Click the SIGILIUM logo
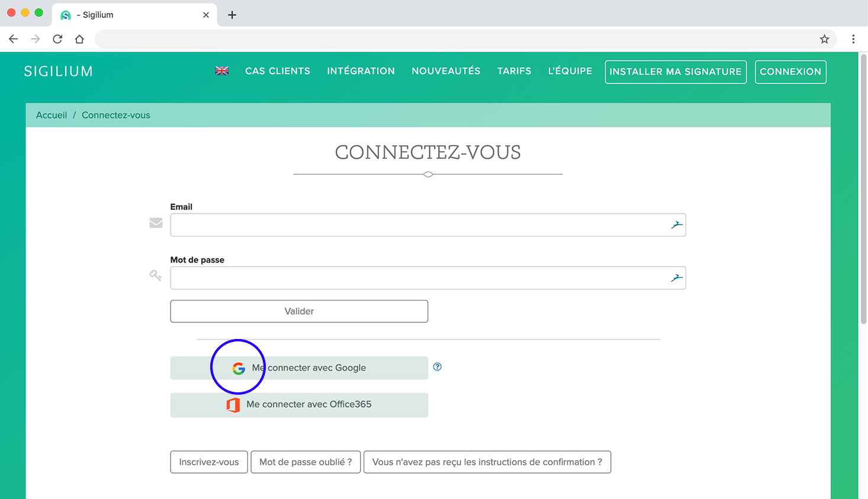868x499 pixels. click(x=59, y=71)
